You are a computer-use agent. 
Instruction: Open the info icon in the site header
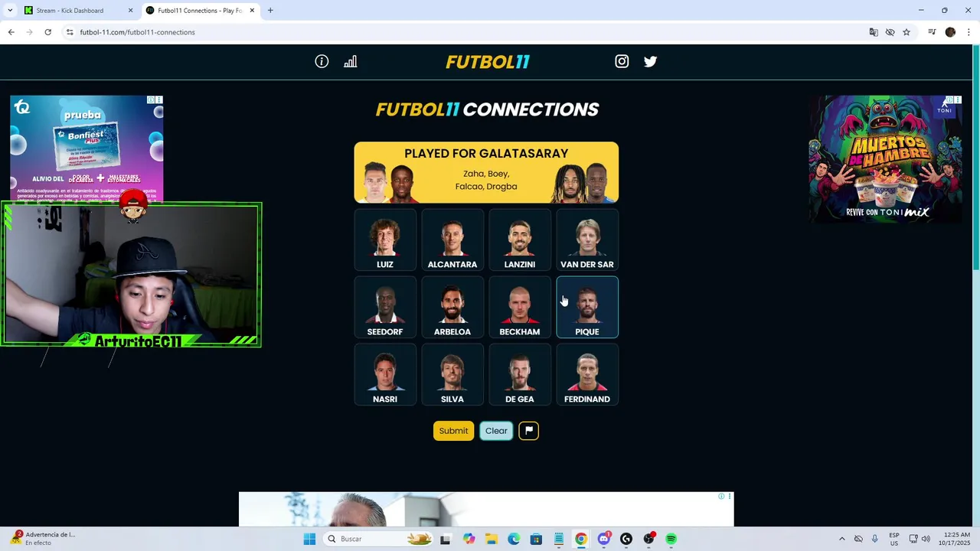pos(322,61)
